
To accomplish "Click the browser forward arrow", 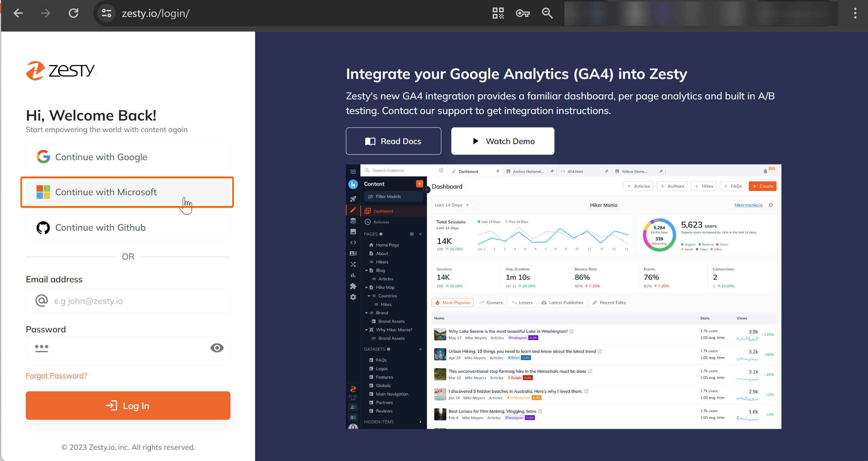I will 46,13.
